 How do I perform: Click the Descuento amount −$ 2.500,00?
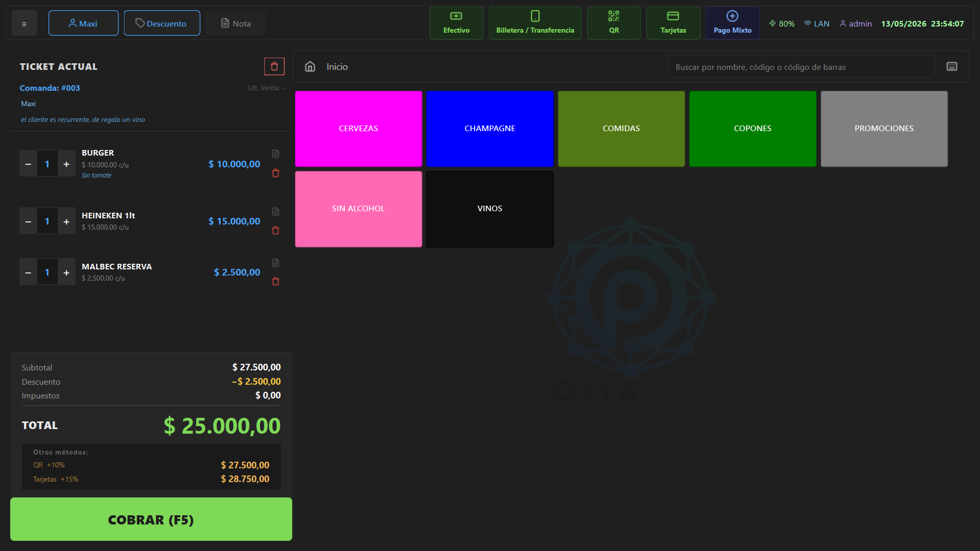point(256,381)
